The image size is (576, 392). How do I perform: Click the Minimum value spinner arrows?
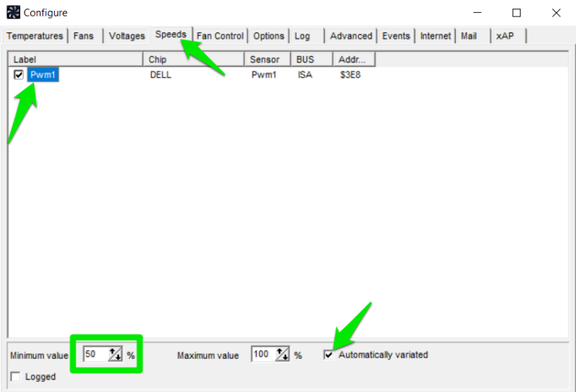(x=115, y=354)
